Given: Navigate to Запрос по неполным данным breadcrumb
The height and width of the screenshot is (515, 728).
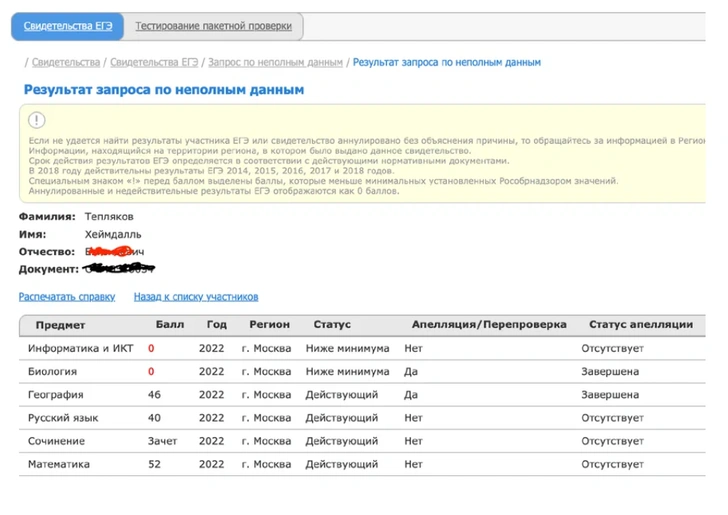Looking at the screenshot, I should click(x=275, y=62).
